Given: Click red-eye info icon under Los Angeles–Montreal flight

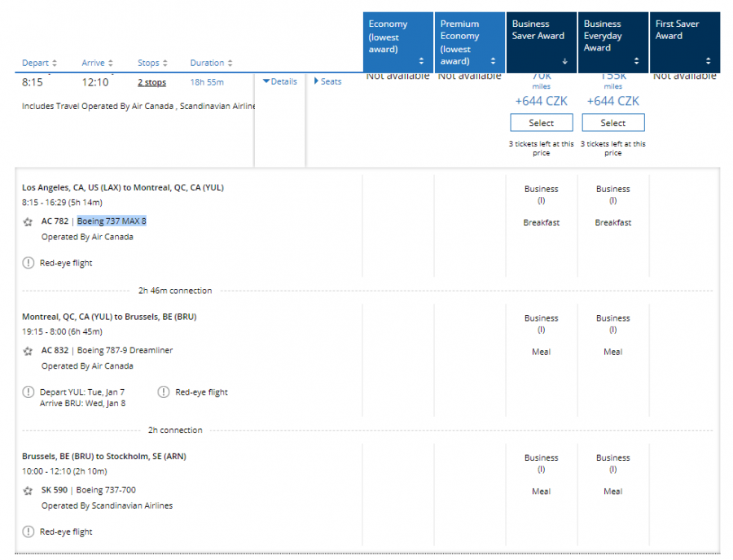Looking at the screenshot, I should tap(28, 263).
